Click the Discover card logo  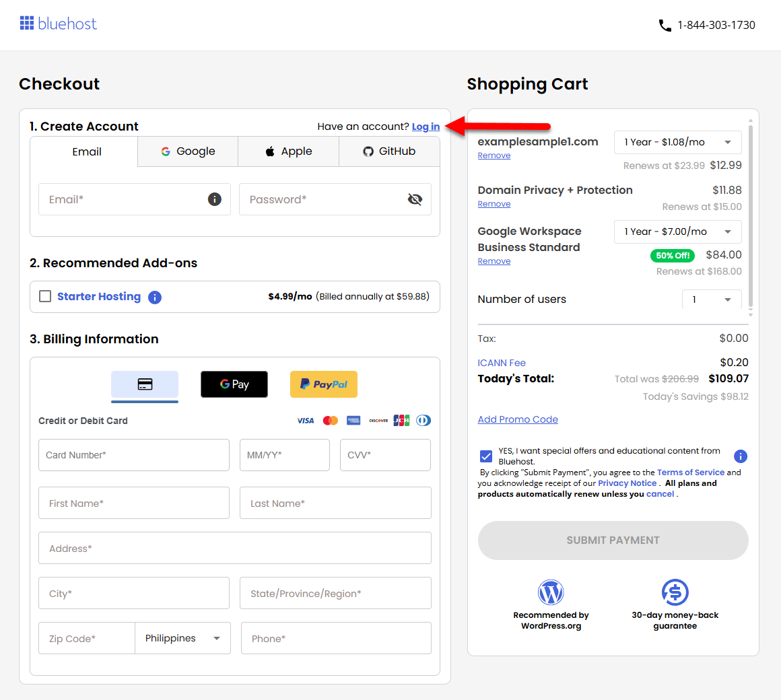click(378, 421)
